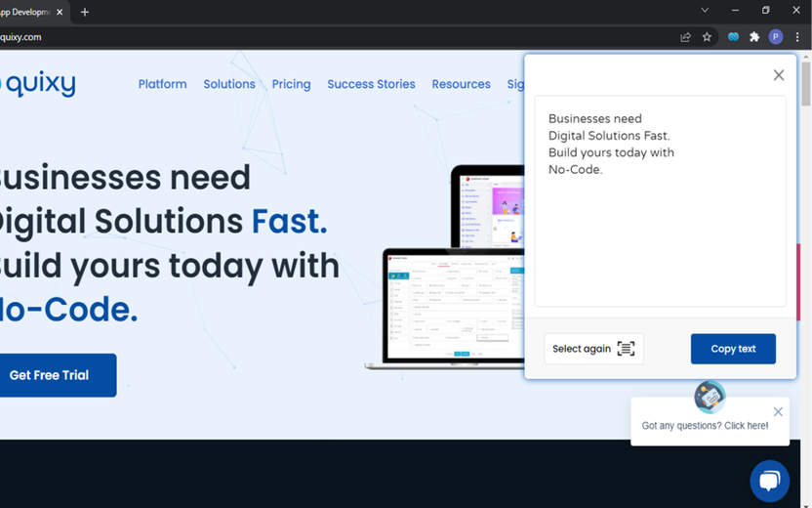
Task: Dismiss the 'Got any questions?' prompt
Action: (x=778, y=411)
